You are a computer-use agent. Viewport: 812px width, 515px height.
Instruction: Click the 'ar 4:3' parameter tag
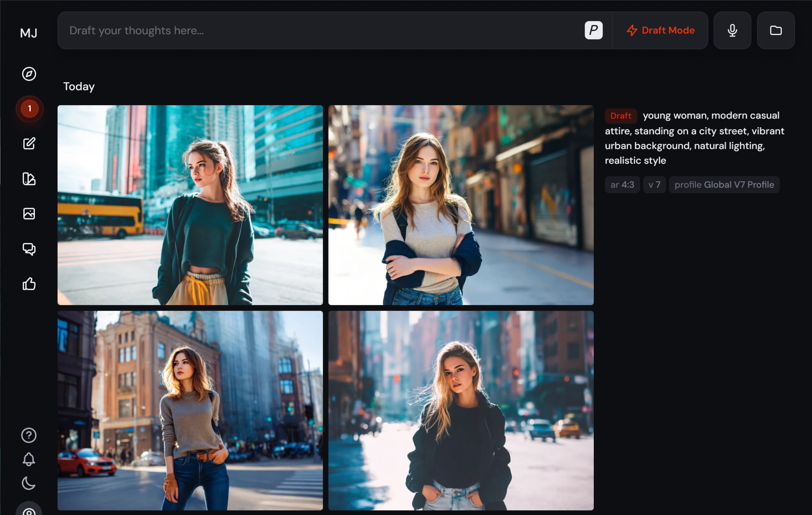(622, 185)
